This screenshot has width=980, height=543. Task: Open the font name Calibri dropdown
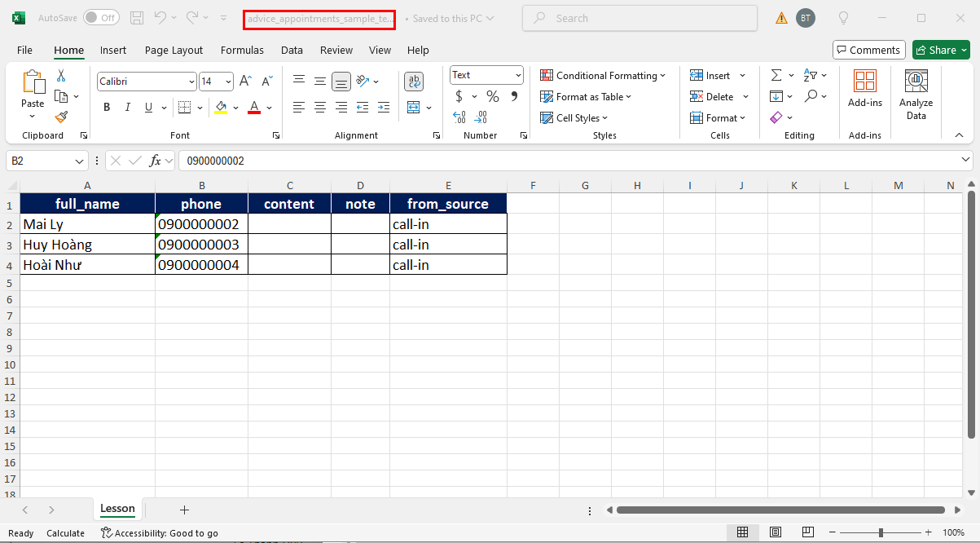(x=191, y=82)
